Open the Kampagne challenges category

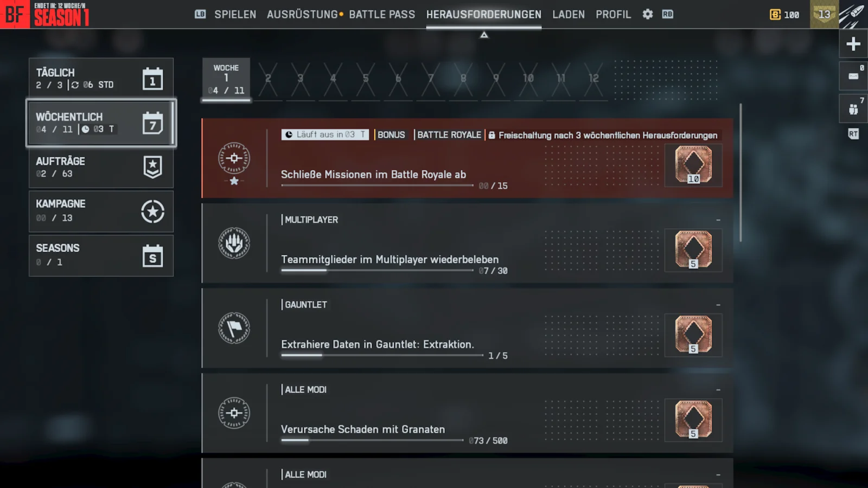click(101, 211)
